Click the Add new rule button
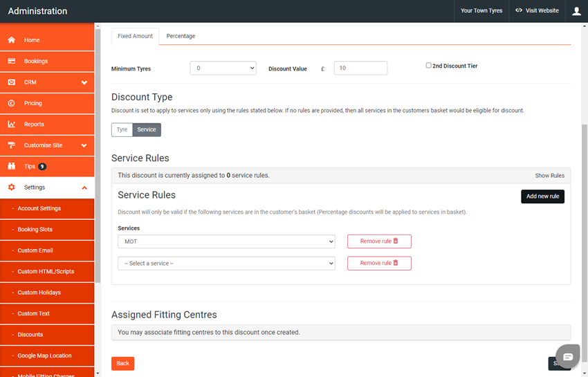Viewport: 588px width, 377px height. (542, 196)
